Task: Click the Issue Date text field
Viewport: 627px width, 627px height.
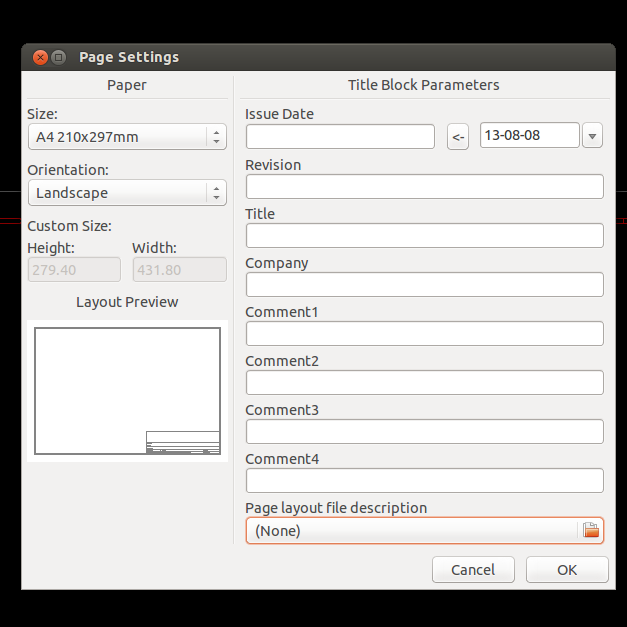Action: pos(340,136)
